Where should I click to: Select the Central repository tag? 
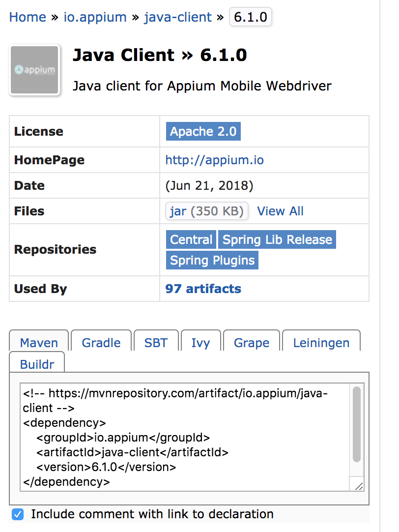191,239
